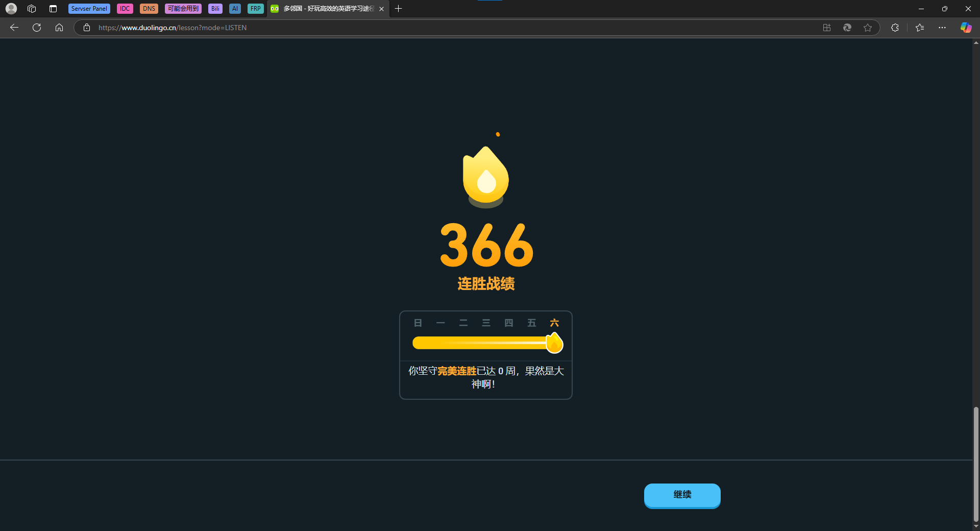Open the Settings and more menu
This screenshot has height=531, width=980.
[x=942, y=28]
